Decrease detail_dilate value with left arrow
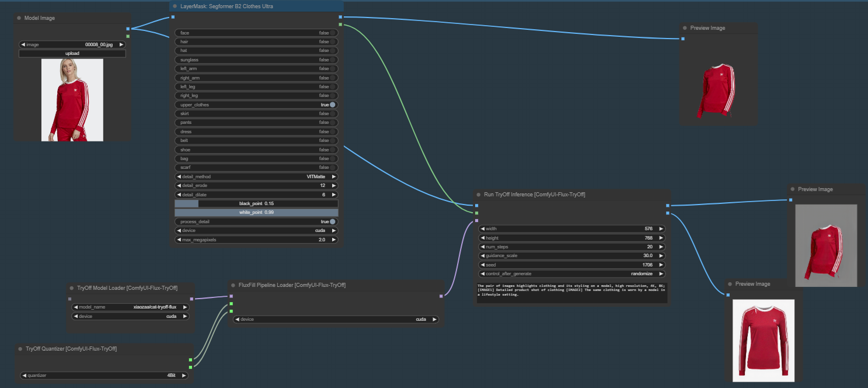Viewport: 868px width, 388px height. [179, 195]
